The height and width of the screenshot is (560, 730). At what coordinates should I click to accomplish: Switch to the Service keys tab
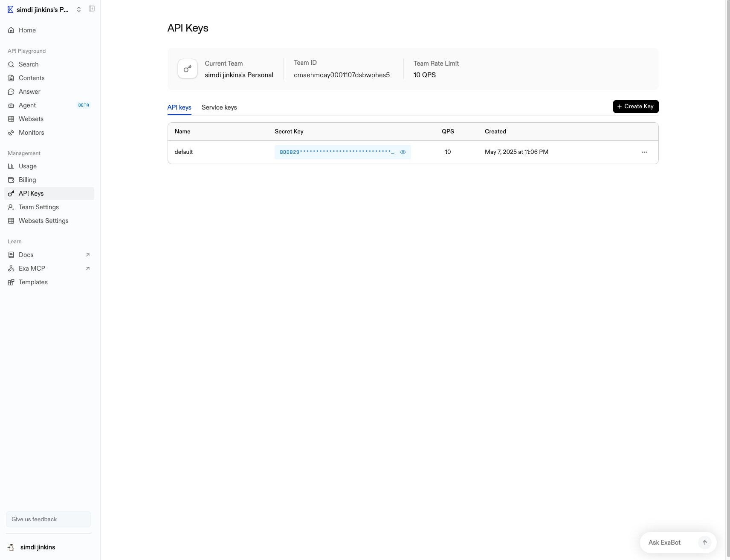pyautogui.click(x=219, y=107)
